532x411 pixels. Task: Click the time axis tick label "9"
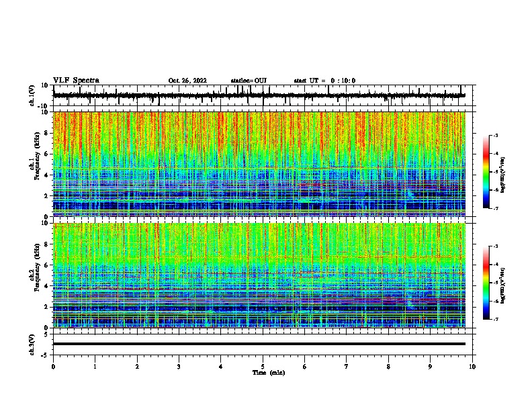click(x=430, y=367)
